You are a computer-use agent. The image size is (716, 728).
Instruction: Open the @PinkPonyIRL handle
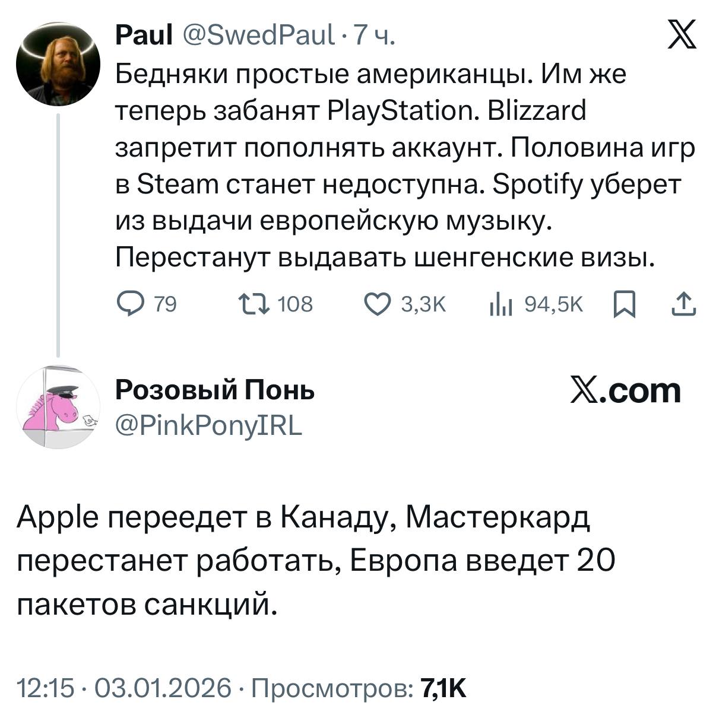tap(208, 424)
